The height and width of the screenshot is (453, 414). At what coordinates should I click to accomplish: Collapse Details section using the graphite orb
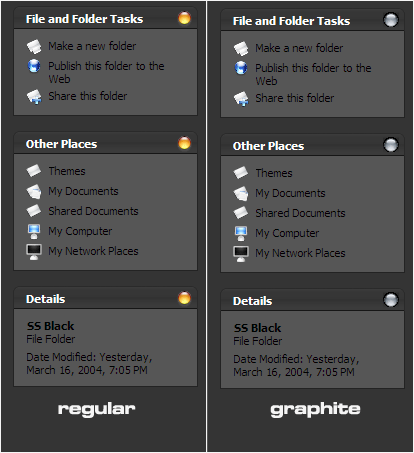(391, 300)
